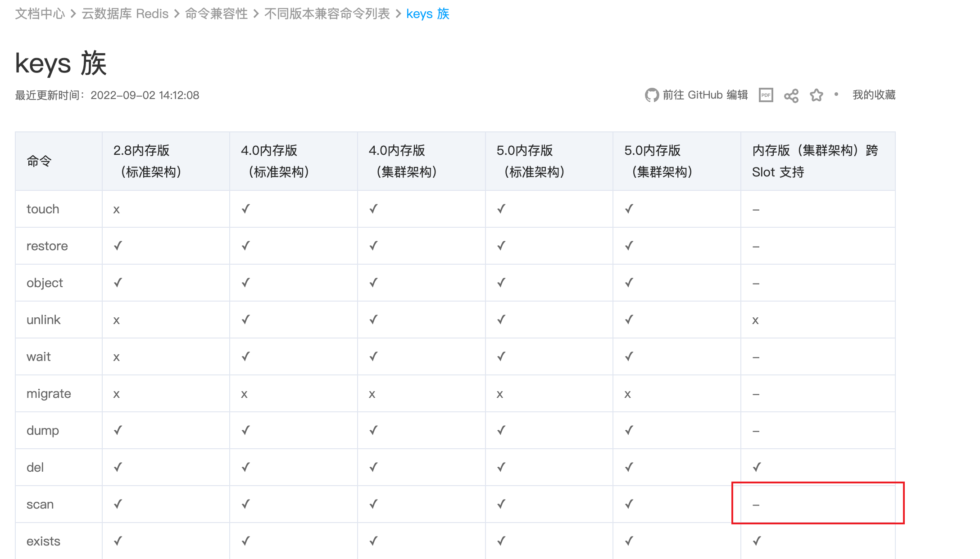This screenshot has width=980, height=559.
Task: Open 不同版本兼容命令列表 breadcrumb
Action: [327, 14]
